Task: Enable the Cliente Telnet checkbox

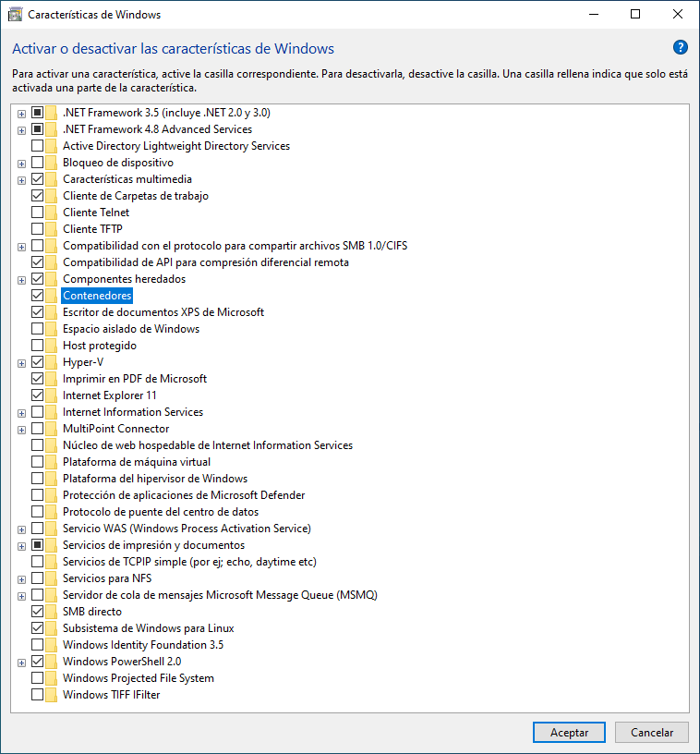Action: [38, 213]
